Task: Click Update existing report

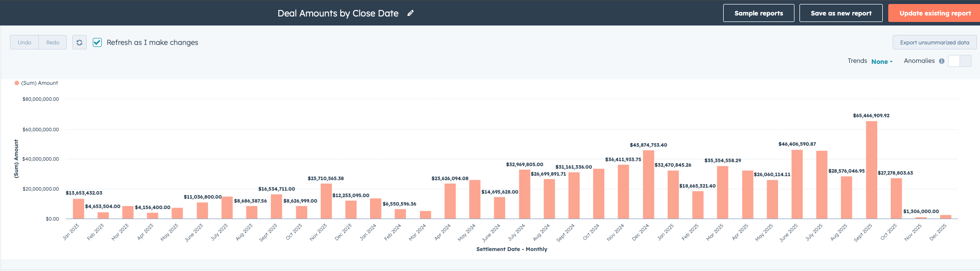Action: 935,13
